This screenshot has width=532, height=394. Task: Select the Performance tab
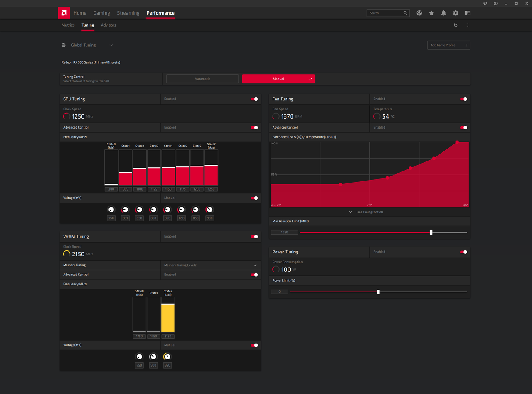(x=160, y=13)
